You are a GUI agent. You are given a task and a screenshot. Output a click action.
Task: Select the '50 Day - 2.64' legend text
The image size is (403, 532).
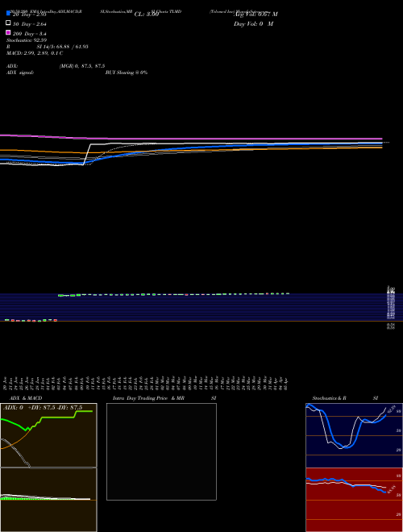[30, 24]
